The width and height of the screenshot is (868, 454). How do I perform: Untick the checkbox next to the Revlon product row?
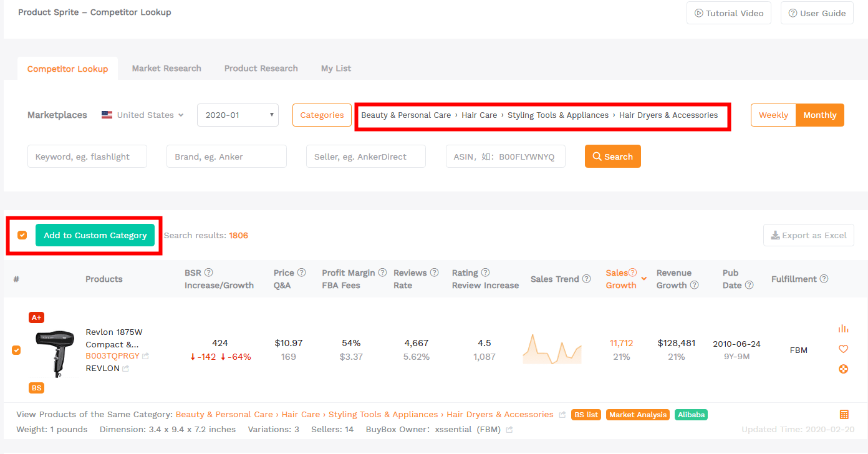point(16,350)
